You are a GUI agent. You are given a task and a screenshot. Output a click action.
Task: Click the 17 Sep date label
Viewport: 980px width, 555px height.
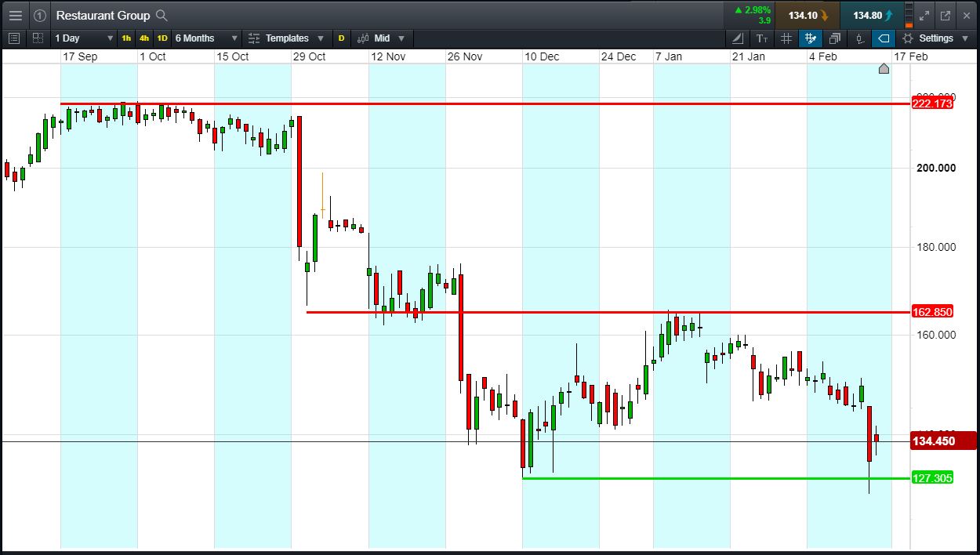[x=81, y=56]
